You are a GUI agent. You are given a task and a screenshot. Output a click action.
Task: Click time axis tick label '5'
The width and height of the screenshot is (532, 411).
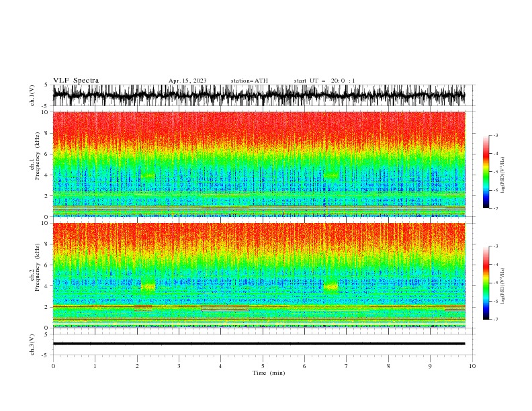[x=263, y=366]
